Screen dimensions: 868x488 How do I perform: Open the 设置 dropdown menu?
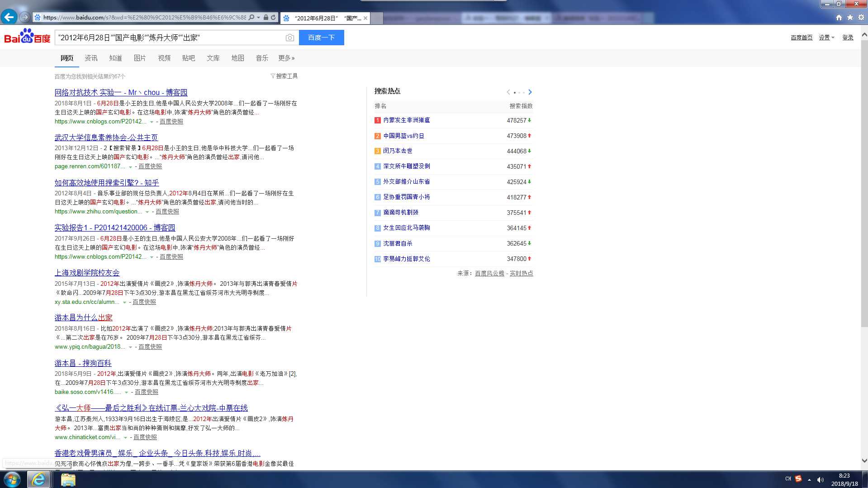click(x=826, y=38)
